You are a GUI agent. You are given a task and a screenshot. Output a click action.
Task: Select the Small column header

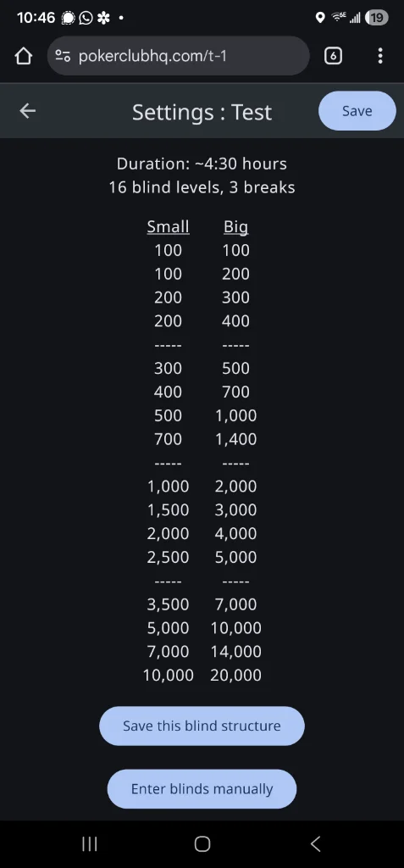click(169, 227)
